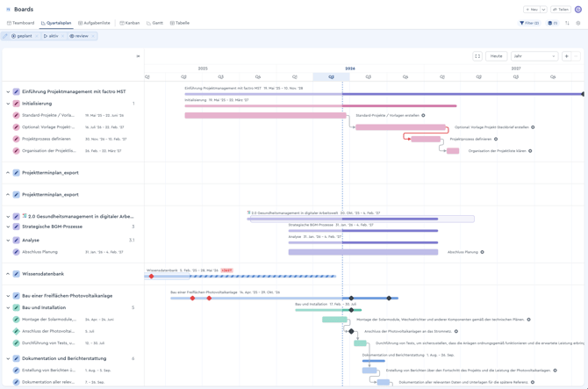Click the layers count pill icon
The image size is (588, 389).
click(552, 23)
